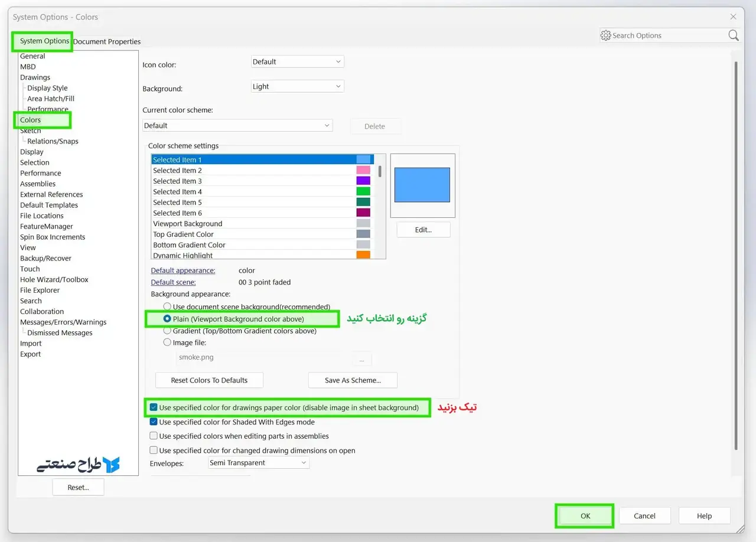This screenshot has height=542, width=756.
Task: Click Save As Scheme button
Action: point(353,380)
